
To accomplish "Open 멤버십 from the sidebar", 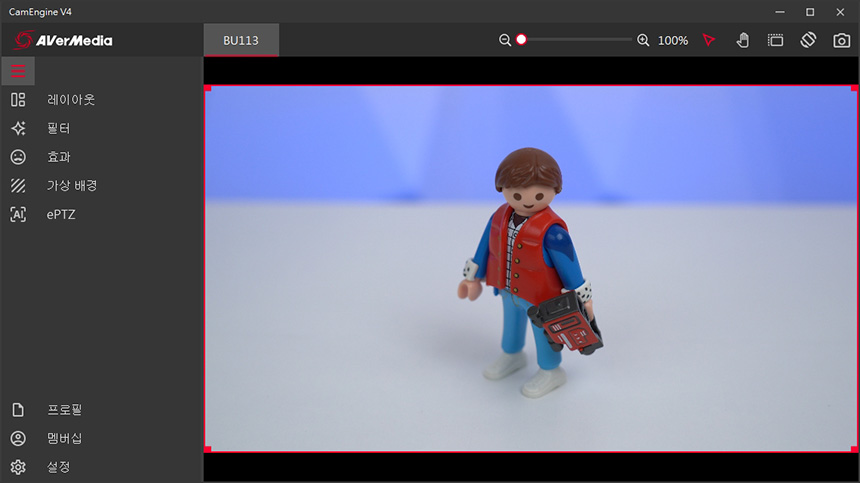I will pos(64,438).
